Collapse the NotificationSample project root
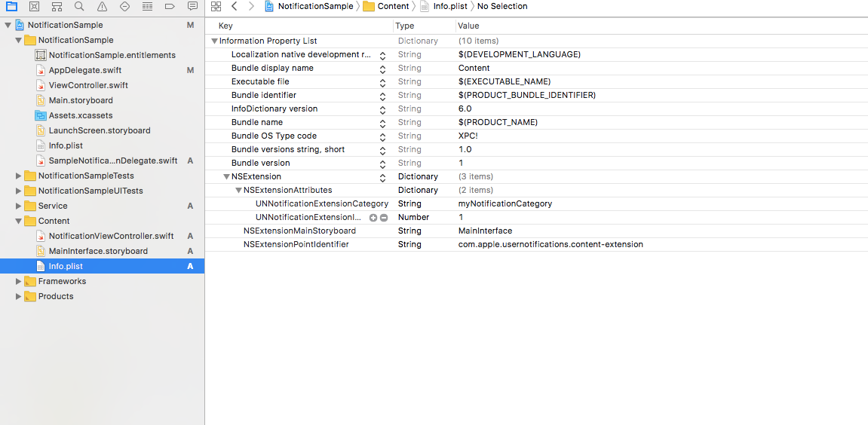868x425 pixels. click(x=8, y=25)
